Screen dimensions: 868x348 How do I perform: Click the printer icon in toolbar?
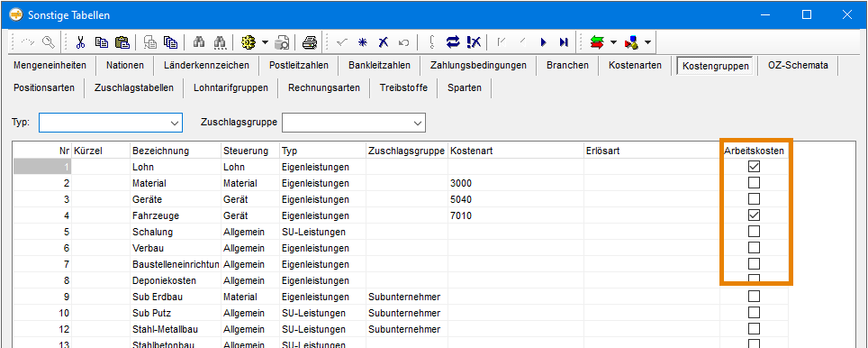(310, 42)
